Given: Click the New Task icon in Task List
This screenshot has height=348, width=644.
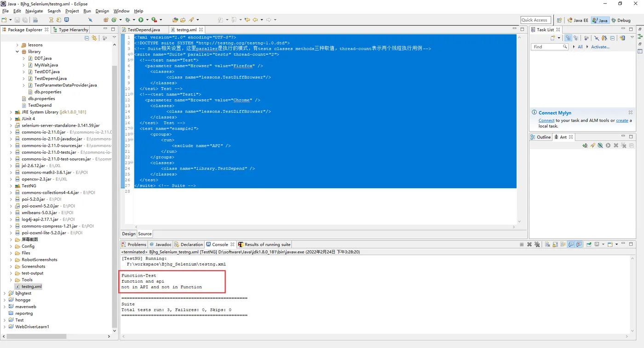Looking at the screenshot, I should point(553,38).
